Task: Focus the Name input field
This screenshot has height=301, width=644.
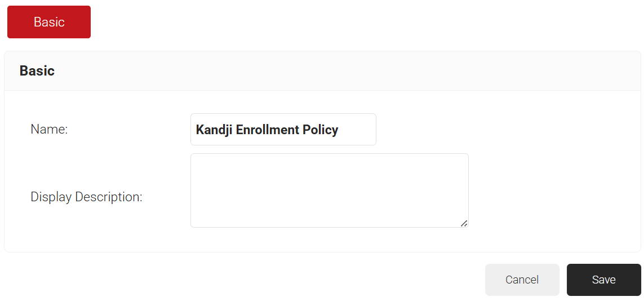Action: coord(283,130)
